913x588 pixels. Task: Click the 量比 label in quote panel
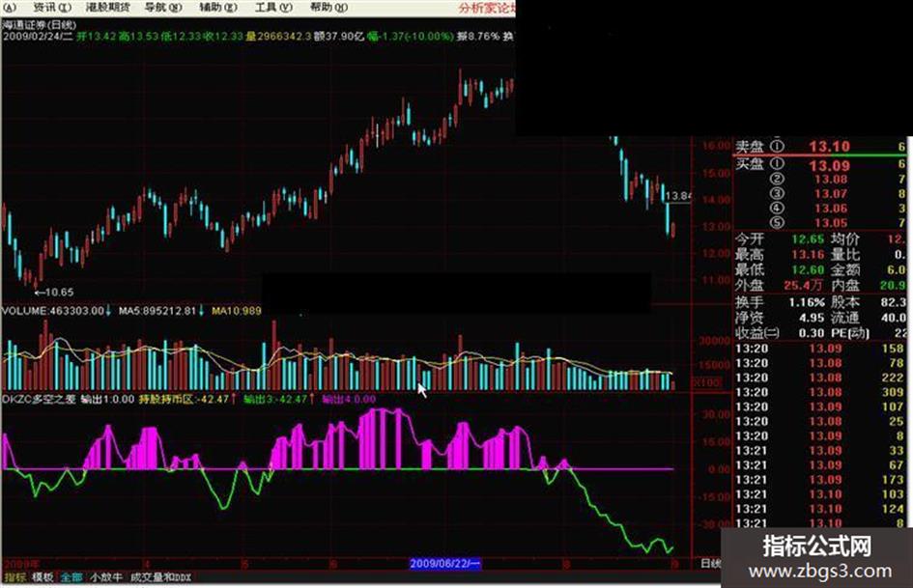click(x=845, y=254)
